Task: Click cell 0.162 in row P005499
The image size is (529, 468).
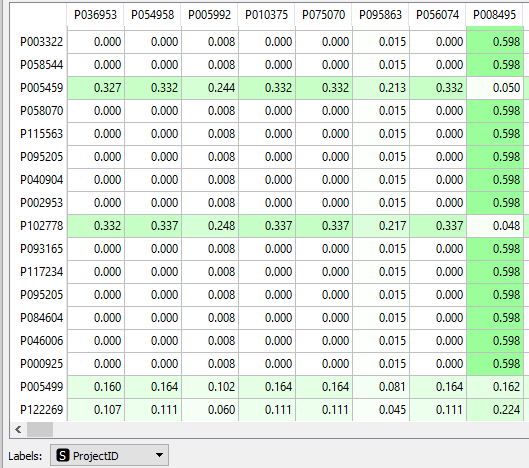Action: pos(495,387)
